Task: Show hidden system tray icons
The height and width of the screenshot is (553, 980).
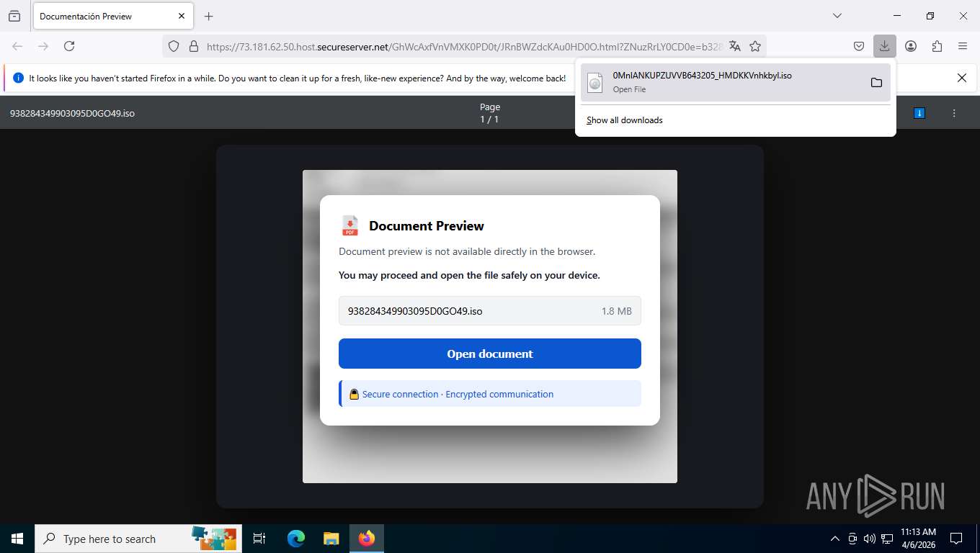Action: click(x=835, y=539)
